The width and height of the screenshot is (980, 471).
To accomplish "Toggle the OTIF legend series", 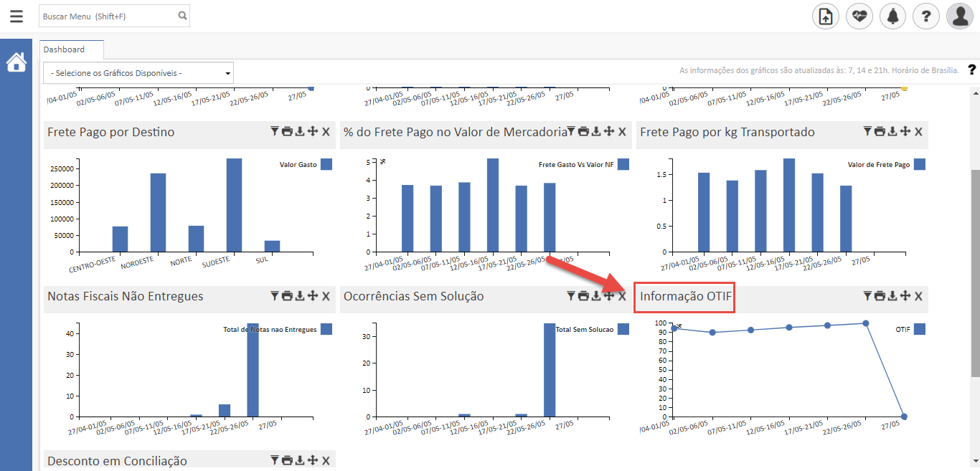I will click(919, 330).
